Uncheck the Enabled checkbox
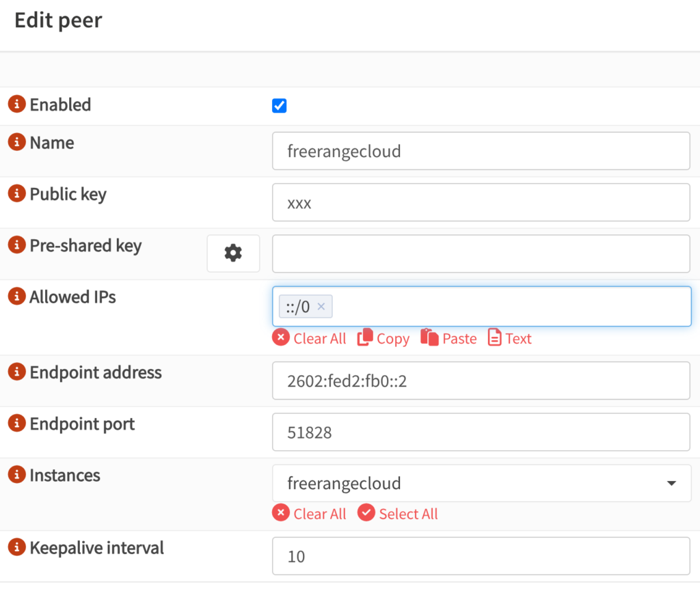 (x=279, y=106)
